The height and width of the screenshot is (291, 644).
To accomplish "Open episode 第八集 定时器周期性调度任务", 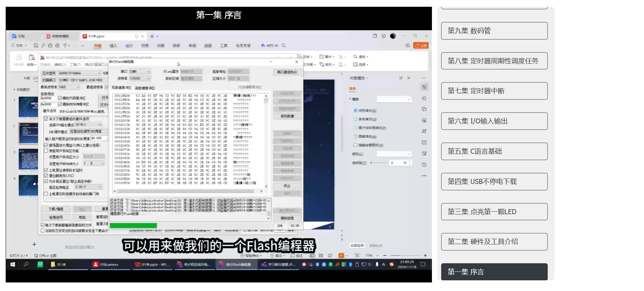I will click(494, 61).
